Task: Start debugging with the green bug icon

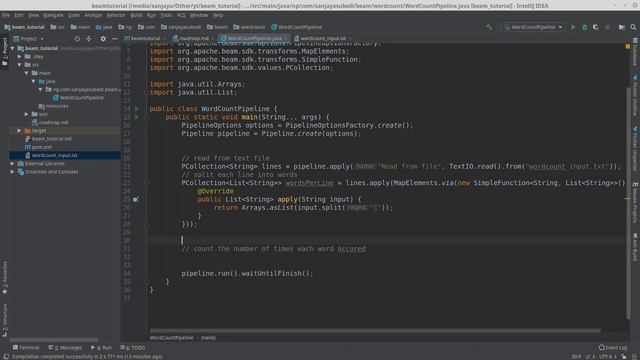Action: coord(584,27)
